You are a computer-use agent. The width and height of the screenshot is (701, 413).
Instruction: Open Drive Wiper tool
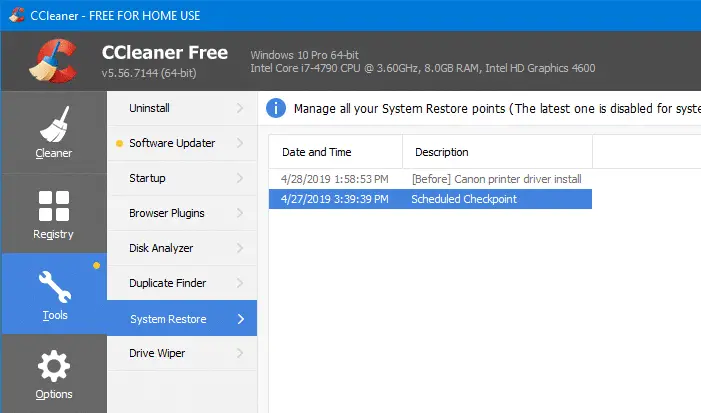tap(182, 353)
